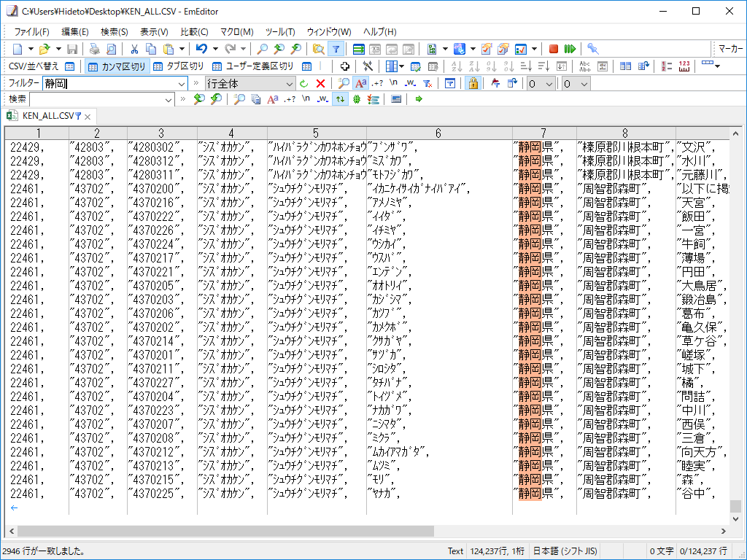This screenshot has width=747, height=560.
Task: Click the CSV/並べ替え toolbar label
Action: point(34,66)
